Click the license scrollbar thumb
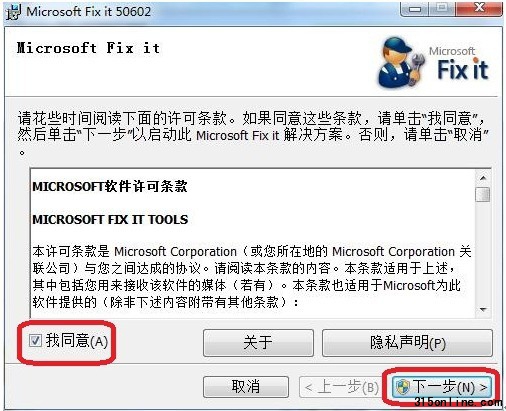Image resolution: width=506 pixels, height=411 pixels. pos(483,194)
